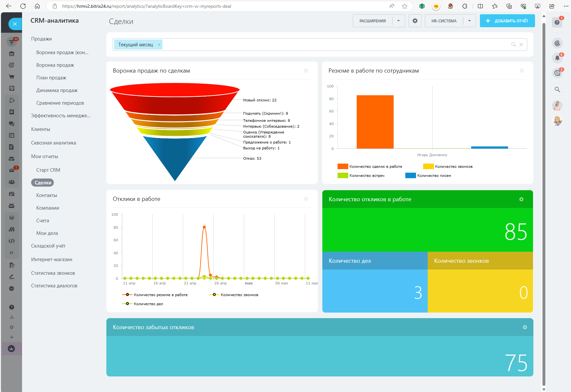Select Статистика звонков menu item
Screen dimensions: 571x392
(53, 273)
